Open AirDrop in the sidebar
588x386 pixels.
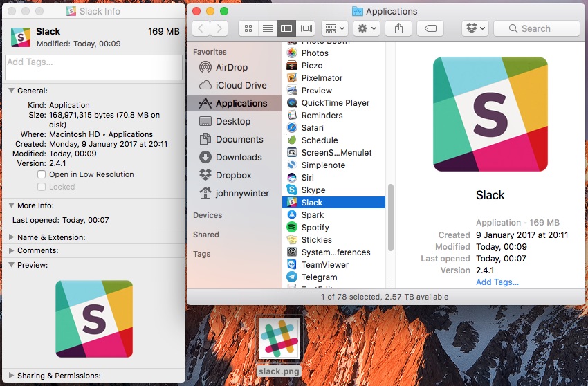click(x=234, y=68)
